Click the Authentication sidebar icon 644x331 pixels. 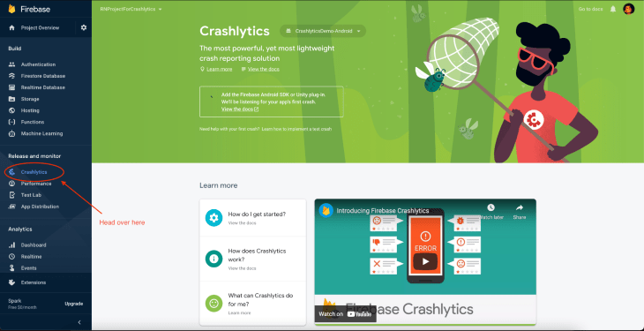[12, 64]
